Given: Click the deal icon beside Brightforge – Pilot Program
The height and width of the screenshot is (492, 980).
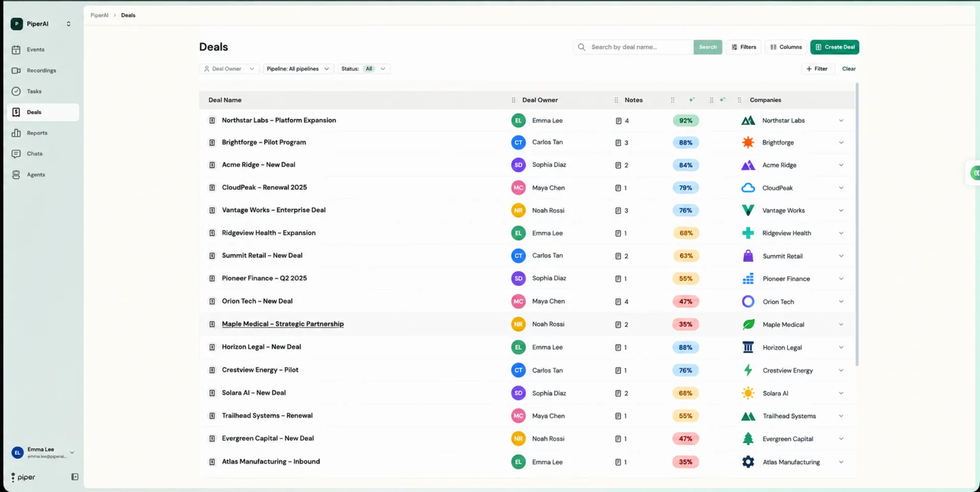Looking at the screenshot, I should (x=212, y=143).
